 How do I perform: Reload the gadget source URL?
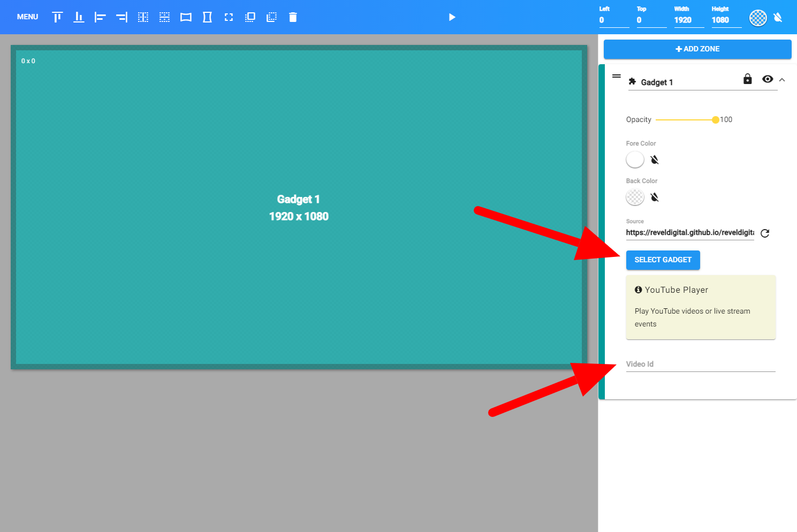[765, 233]
